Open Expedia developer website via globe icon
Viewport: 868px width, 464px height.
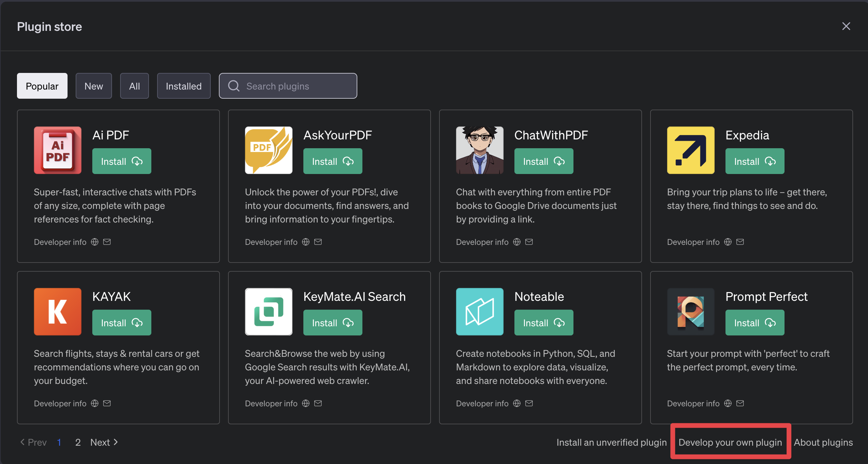[x=728, y=241]
